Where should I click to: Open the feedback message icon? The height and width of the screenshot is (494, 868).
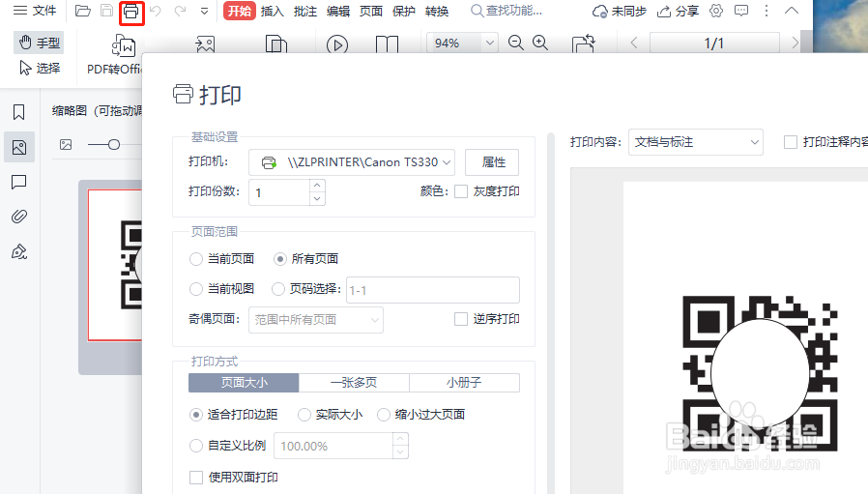(x=741, y=11)
